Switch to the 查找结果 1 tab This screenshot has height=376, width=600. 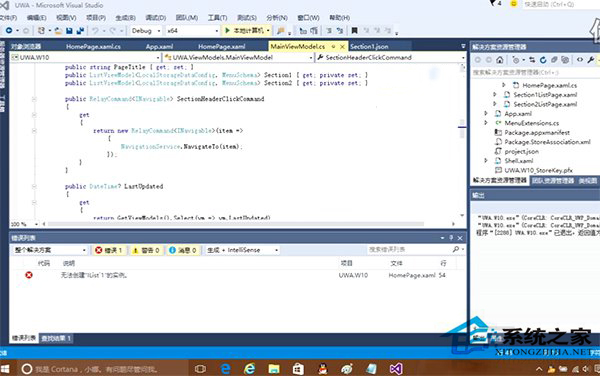[56, 339]
